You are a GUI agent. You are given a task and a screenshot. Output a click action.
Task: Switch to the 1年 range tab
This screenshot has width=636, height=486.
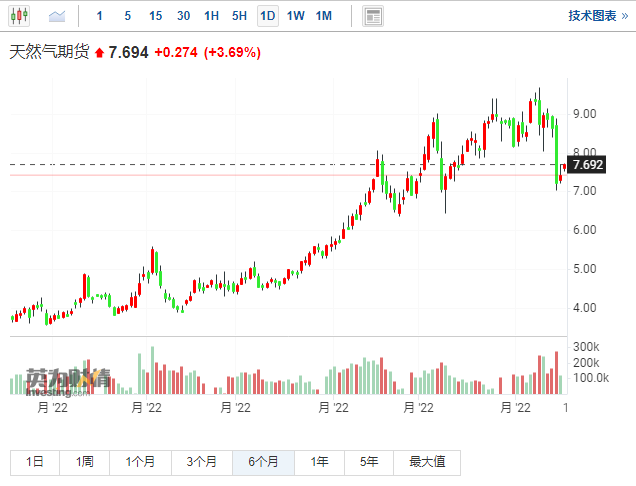click(320, 462)
